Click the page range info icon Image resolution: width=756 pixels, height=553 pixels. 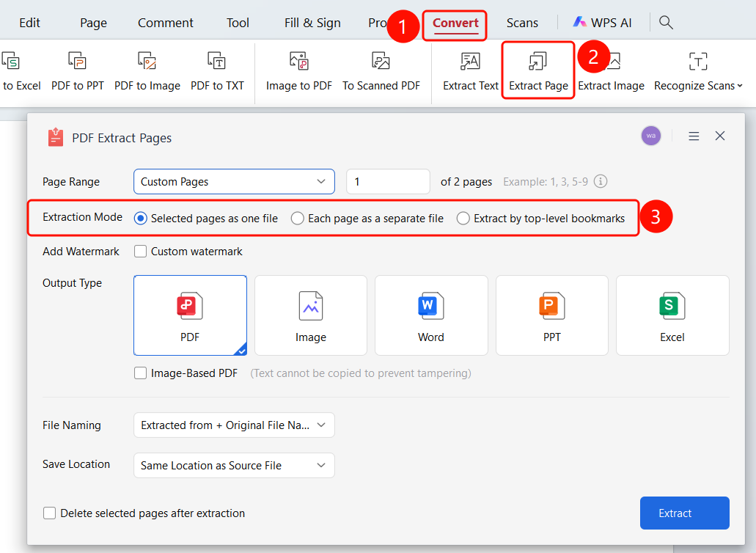(601, 181)
